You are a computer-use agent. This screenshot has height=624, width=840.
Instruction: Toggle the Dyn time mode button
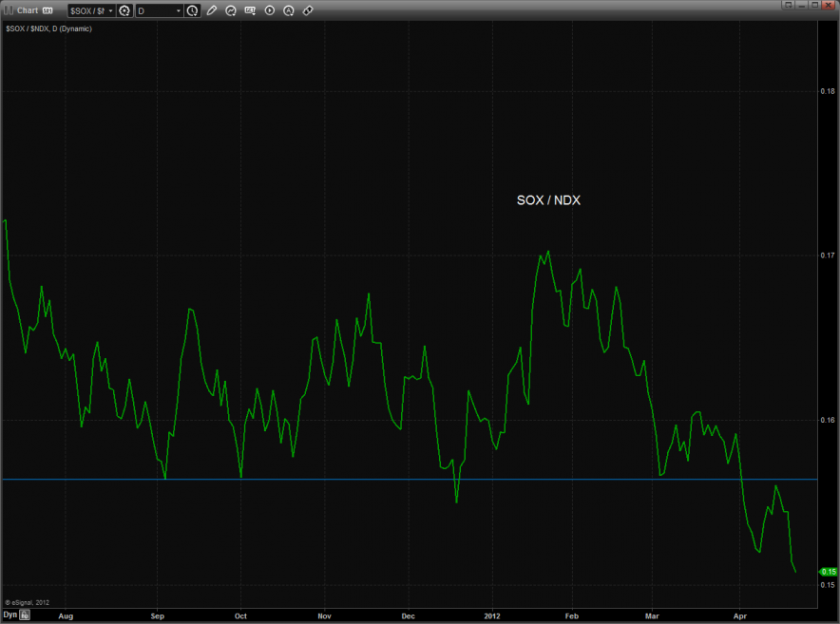click(10, 615)
